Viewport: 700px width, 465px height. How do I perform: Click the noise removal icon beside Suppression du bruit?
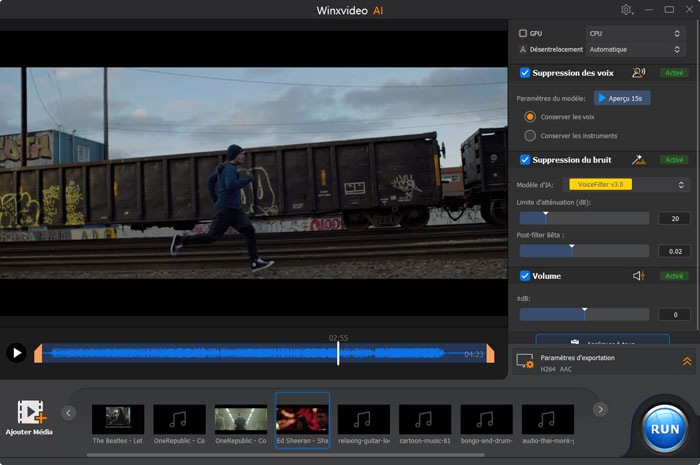pos(639,159)
